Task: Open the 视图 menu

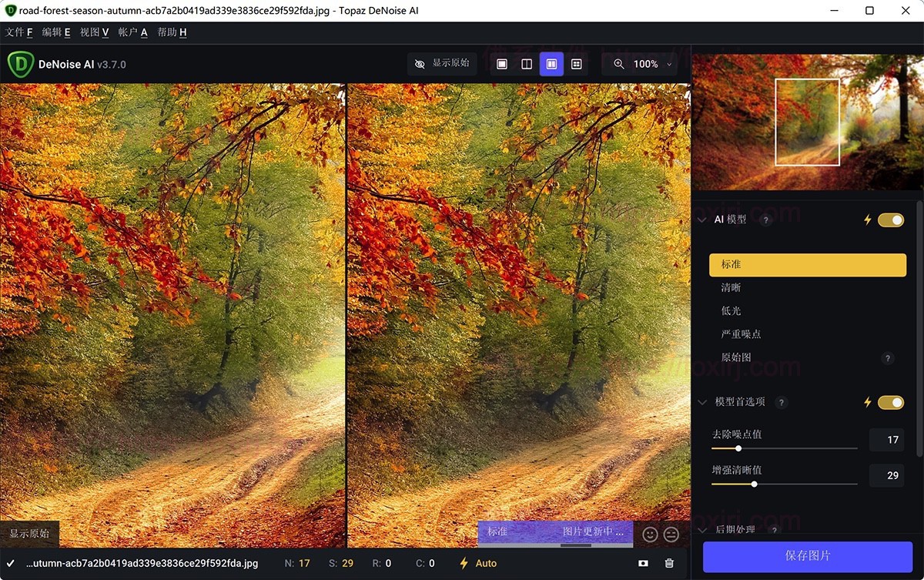Action: [x=94, y=32]
